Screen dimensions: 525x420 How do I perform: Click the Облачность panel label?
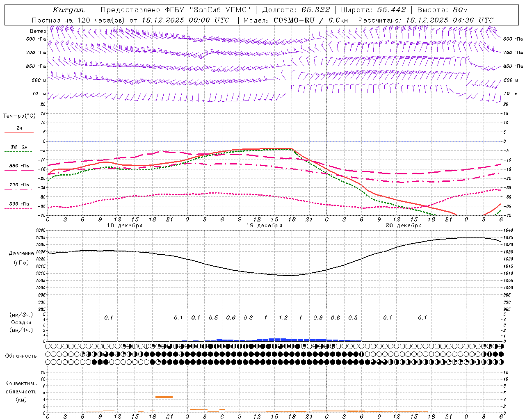21,356
